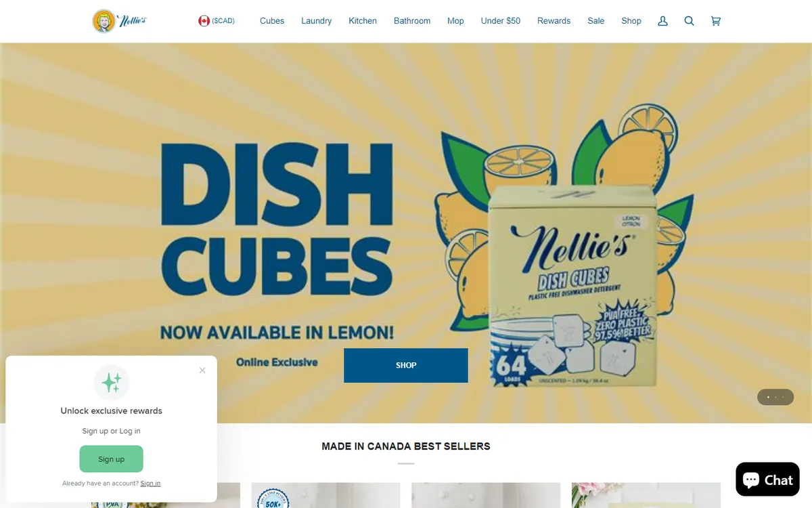This screenshot has height=508, width=812.
Task: Open the account profile icon
Action: [x=662, y=21]
